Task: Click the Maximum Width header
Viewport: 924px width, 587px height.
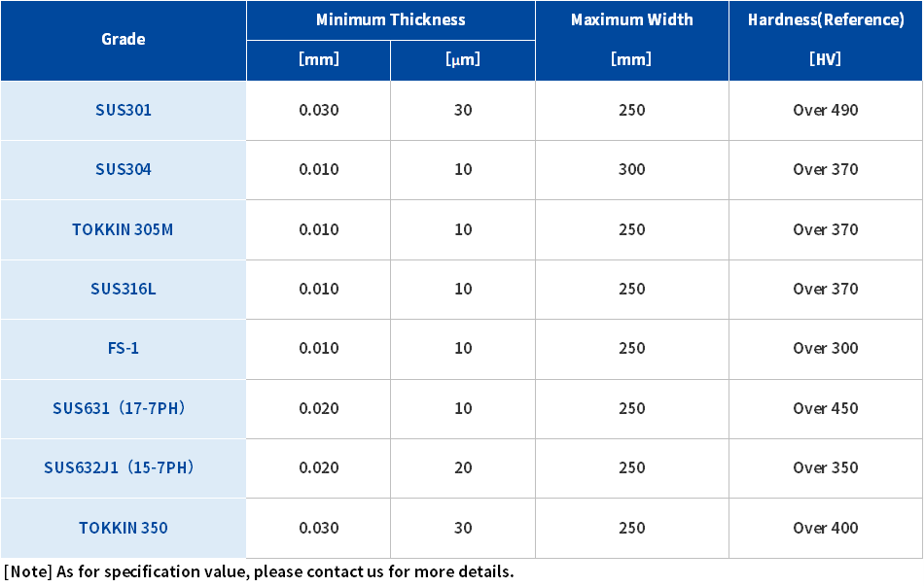Action: [x=631, y=20]
